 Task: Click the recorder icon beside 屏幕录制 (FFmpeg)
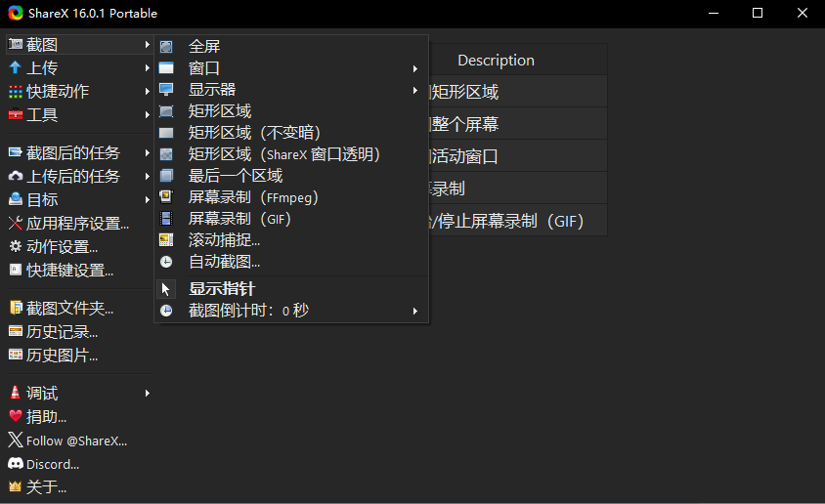[x=166, y=197]
